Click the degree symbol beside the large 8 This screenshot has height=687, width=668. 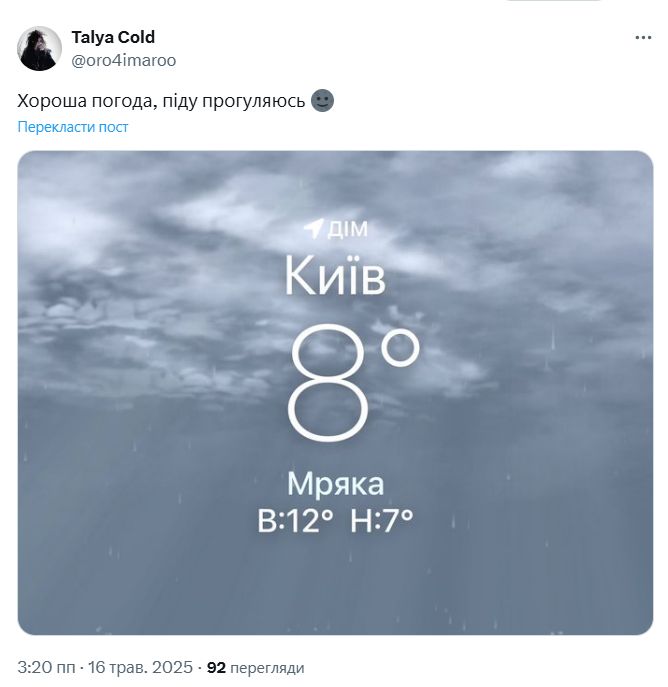click(x=399, y=353)
